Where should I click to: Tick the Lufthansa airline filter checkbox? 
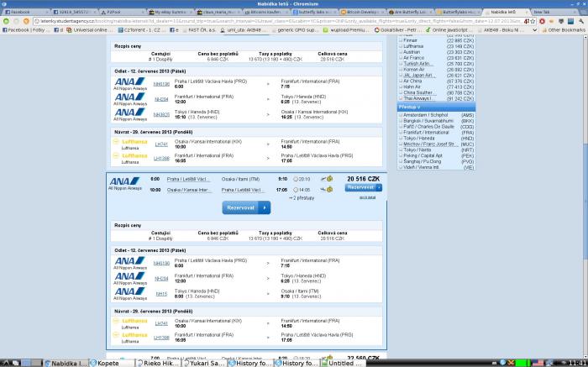point(401,46)
